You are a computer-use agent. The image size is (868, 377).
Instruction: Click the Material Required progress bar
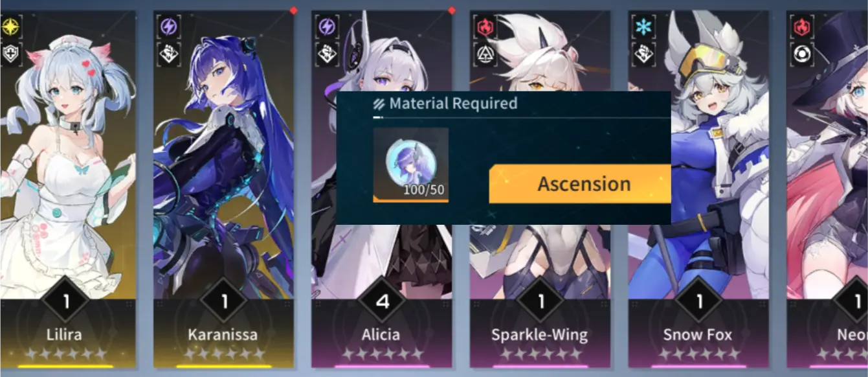522,118
